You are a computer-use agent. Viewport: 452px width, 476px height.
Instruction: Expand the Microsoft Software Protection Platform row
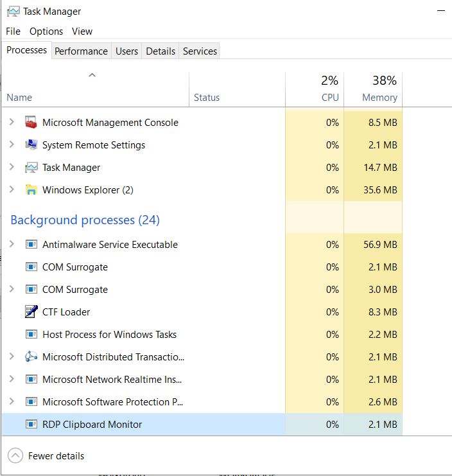(12, 401)
